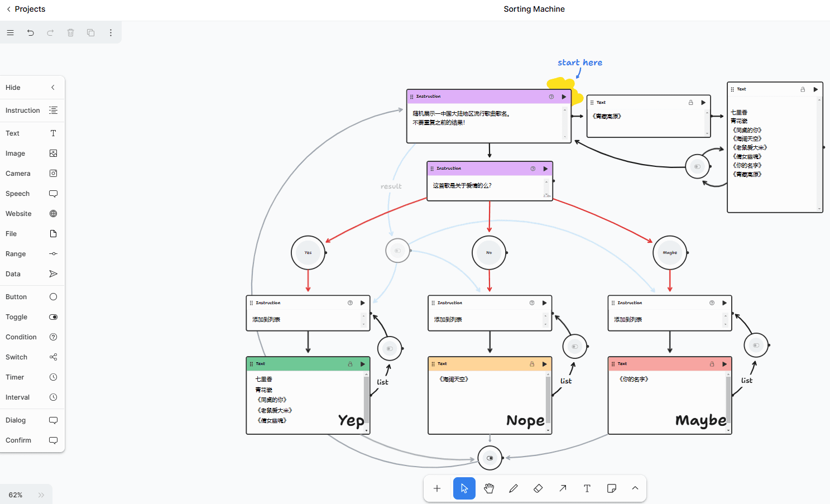
Task: Add an Instruction card
Action: [x=32, y=111]
